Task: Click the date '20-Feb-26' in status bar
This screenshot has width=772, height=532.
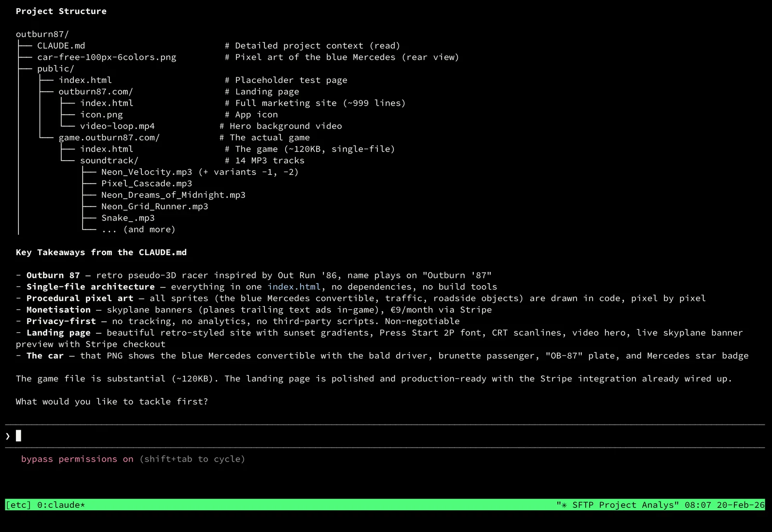Action: point(741,505)
